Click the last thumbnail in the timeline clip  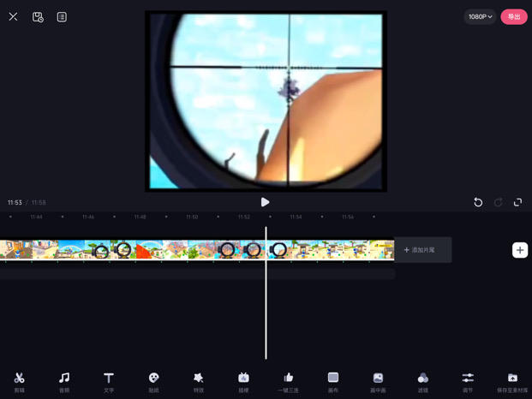pyautogui.click(x=382, y=249)
